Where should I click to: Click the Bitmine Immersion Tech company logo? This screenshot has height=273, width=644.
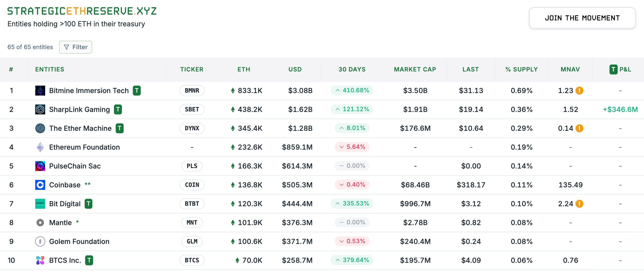click(40, 91)
